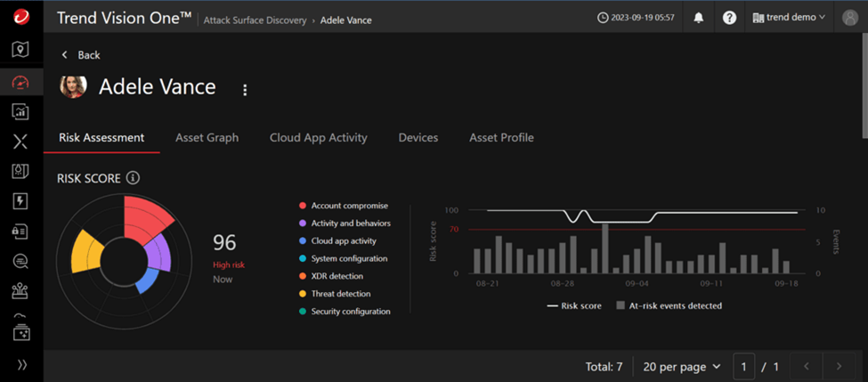Go to the next page arrow
Image resolution: width=868 pixels, height=382 pixels.
(x=839, y=366)
